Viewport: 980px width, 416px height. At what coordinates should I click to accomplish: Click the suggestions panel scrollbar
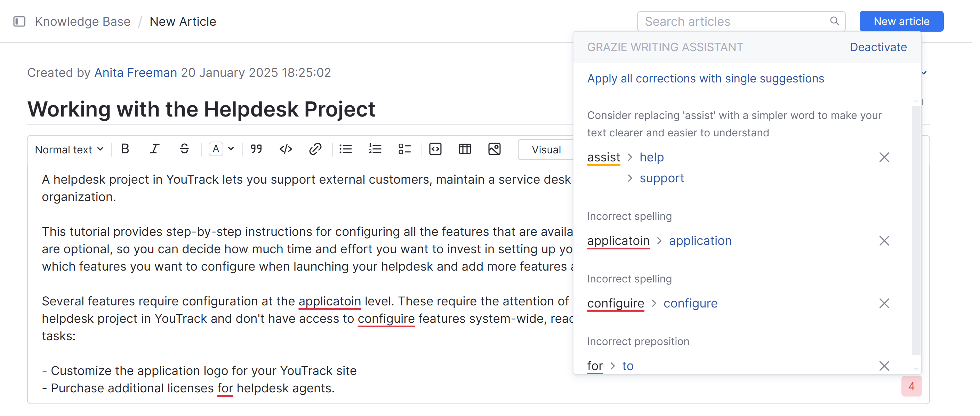pyautogui.click(x=917, y=231)
